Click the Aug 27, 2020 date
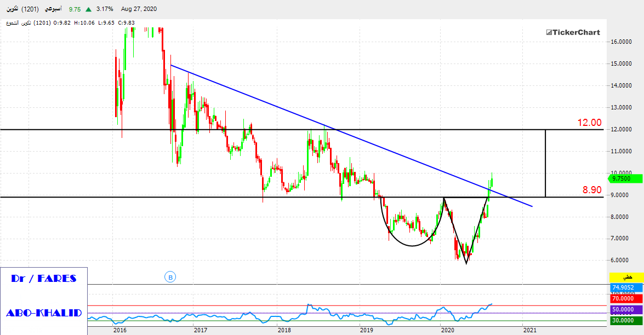 [139, 9]
